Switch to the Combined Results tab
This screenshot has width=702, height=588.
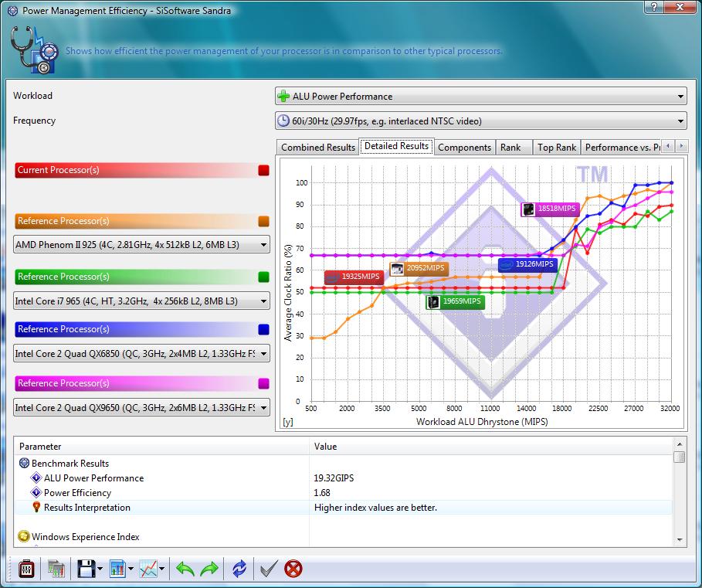coord(317,148)
